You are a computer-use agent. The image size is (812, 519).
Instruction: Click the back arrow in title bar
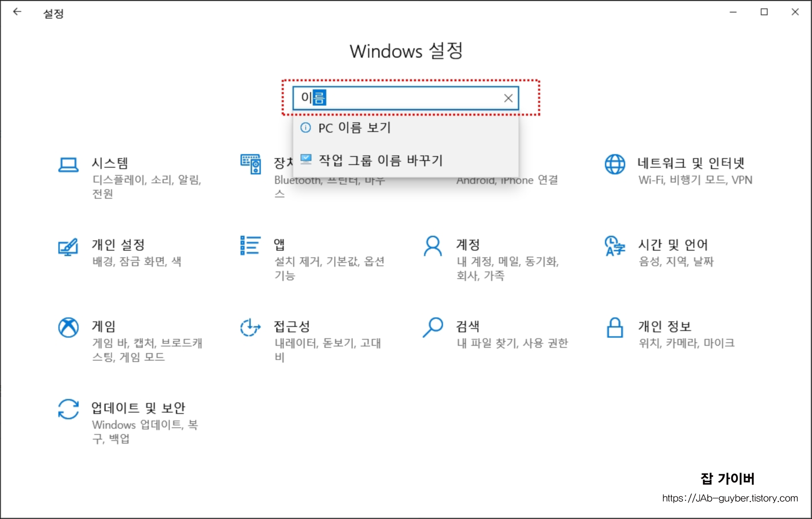click(17, 12)
